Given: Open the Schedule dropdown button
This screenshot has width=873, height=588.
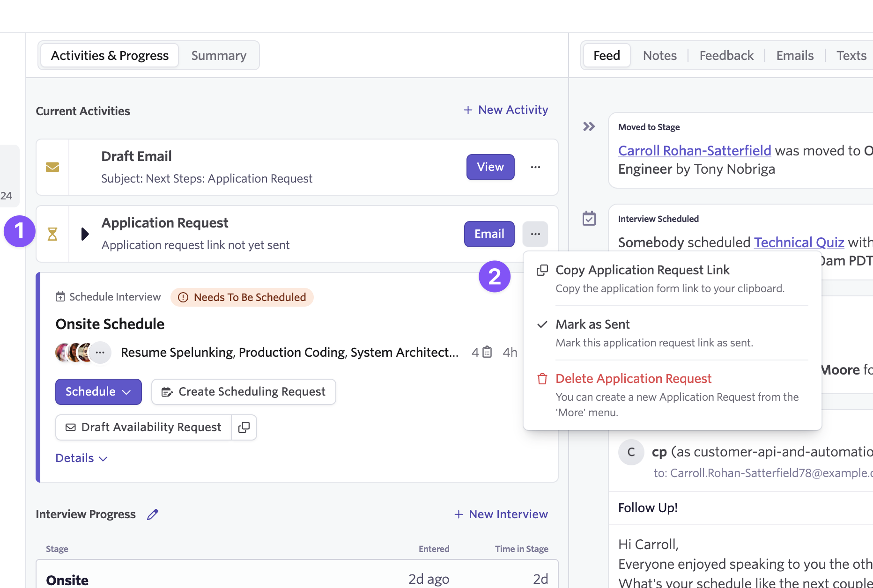Looking at the screenshot, I should (x=98, y=391).
